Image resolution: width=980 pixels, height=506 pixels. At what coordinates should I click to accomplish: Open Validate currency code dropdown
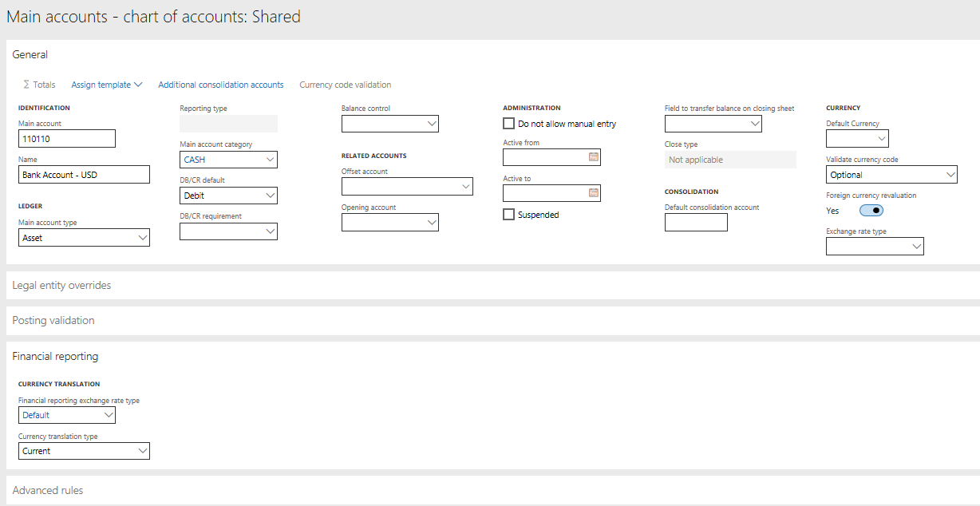949,175
